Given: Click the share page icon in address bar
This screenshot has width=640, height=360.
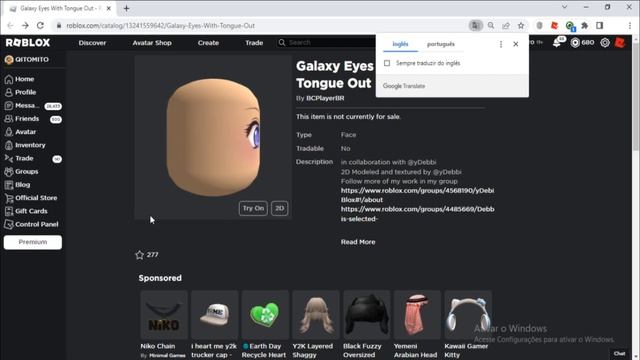Looking at the screenshot, I should point(506,25).
